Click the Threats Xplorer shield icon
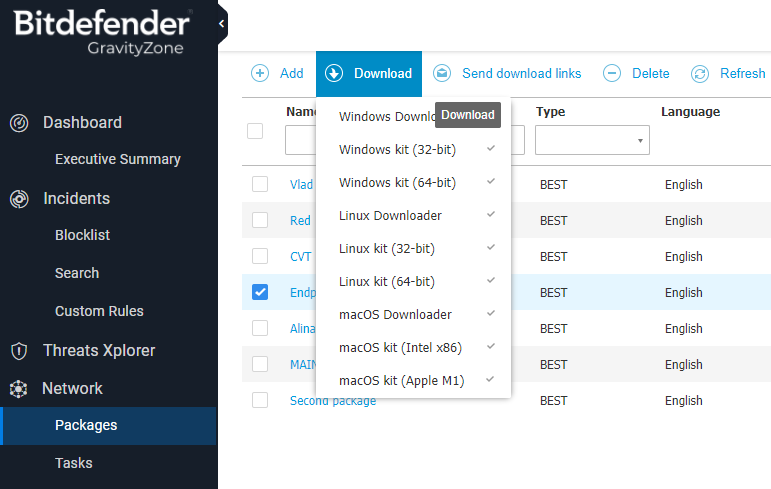 pos(19,351)
